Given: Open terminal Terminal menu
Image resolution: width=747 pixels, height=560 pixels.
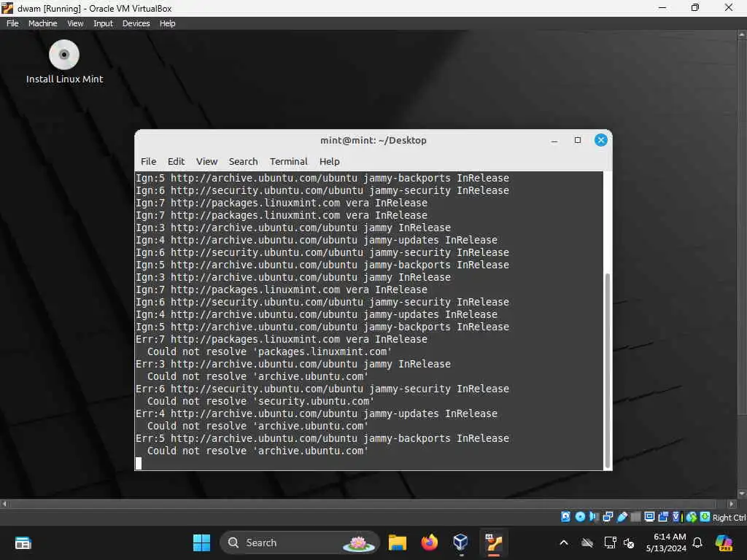Looking at the screenshot, I should pyautogui.click(x=289, y=161).
